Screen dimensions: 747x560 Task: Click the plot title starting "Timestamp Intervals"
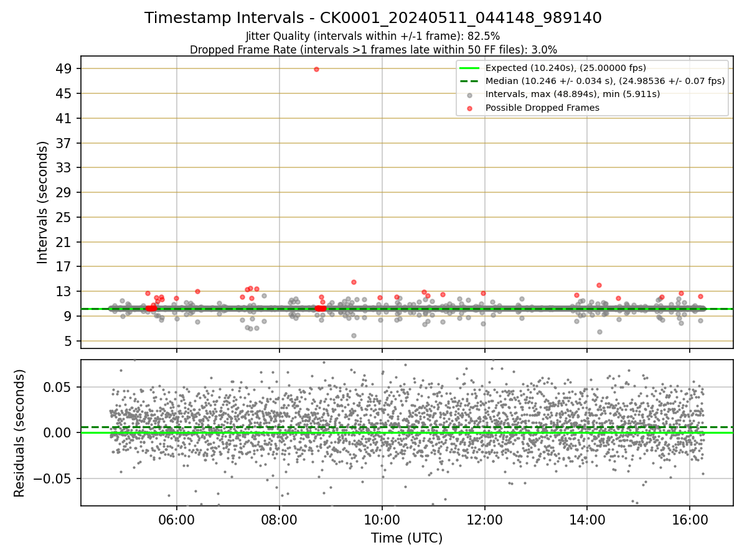pos(373,18)
